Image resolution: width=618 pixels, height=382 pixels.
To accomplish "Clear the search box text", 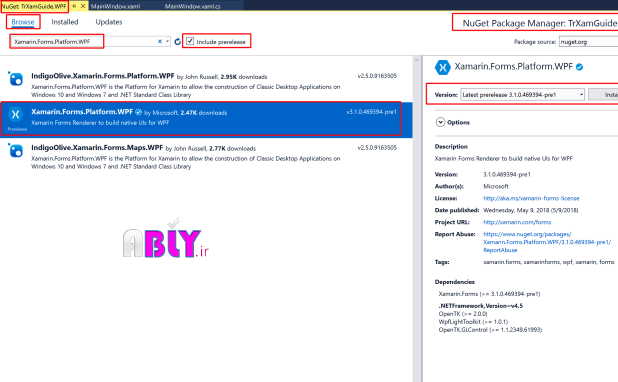I will (x=160, y=41).
